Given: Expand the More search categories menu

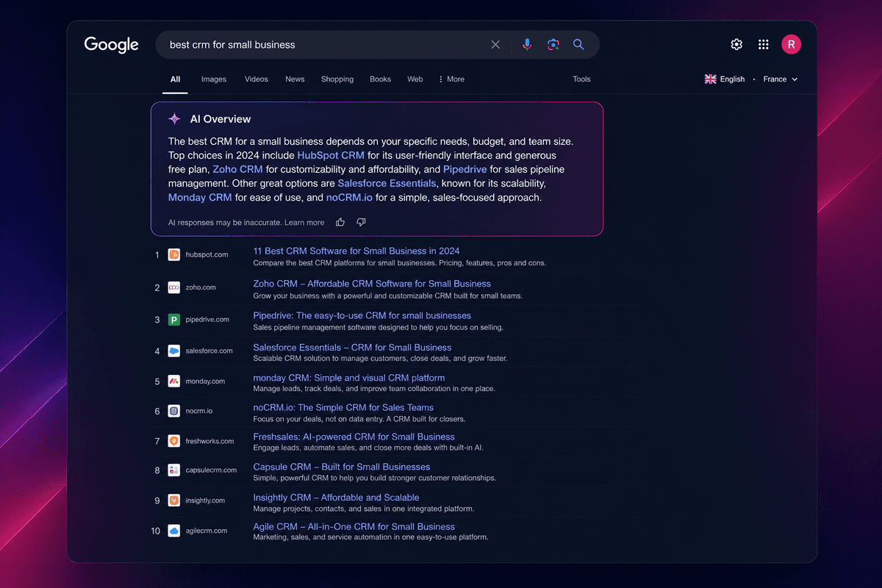Looking at the screenshot, I should click(451, 79).
